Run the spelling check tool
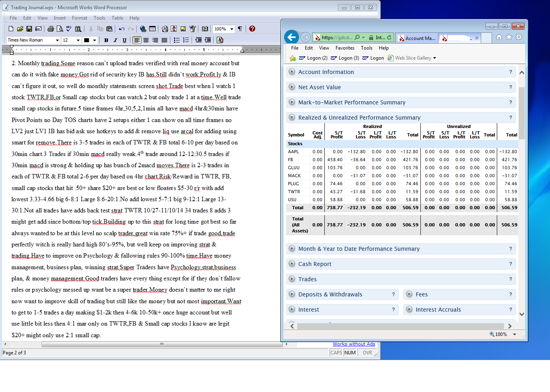The image size is (550, 392). pyautogui.click(x=69, y=29)
